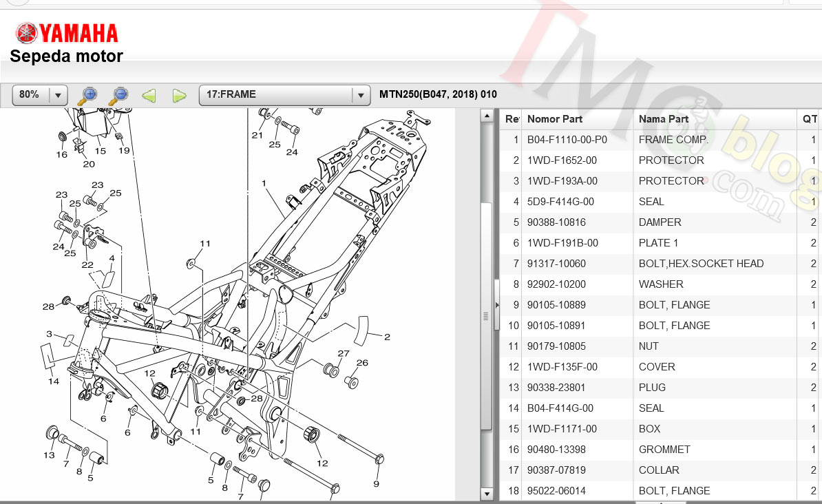Click the PLATE 1 part name

(658, 243)
